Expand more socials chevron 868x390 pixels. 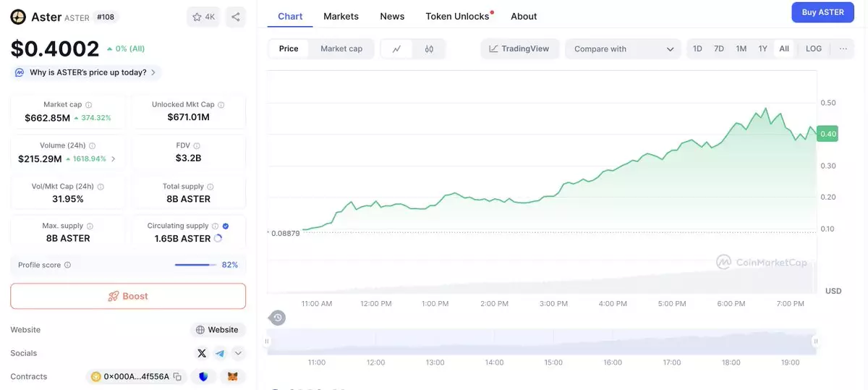(x=238, y=353)
